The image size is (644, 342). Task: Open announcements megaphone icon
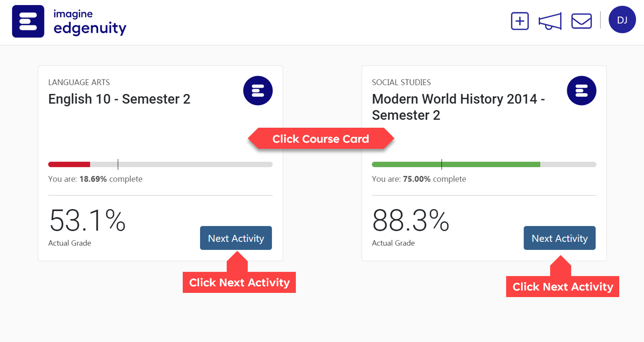[x=550, y=22]
